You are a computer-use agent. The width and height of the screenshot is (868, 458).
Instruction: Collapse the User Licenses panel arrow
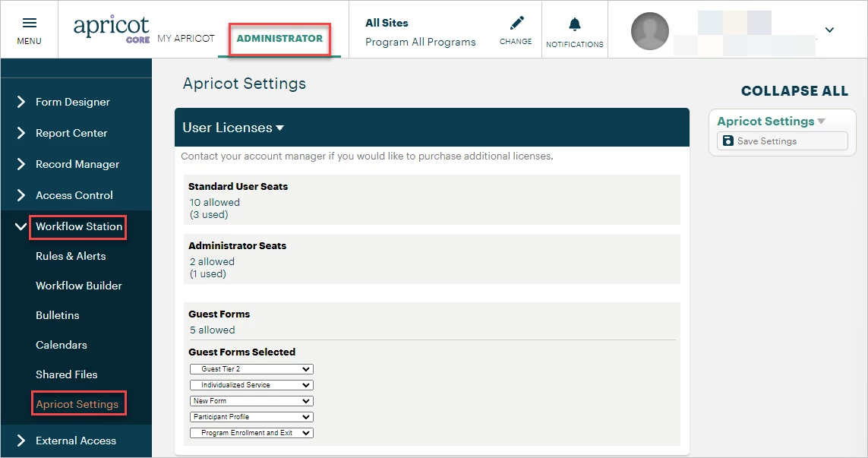pyautogui.click(x=280, y=128)
